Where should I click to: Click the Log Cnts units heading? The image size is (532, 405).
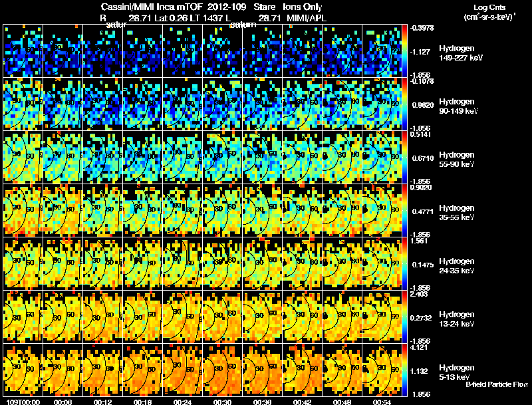pyautogui.click(x=489, y=7)
